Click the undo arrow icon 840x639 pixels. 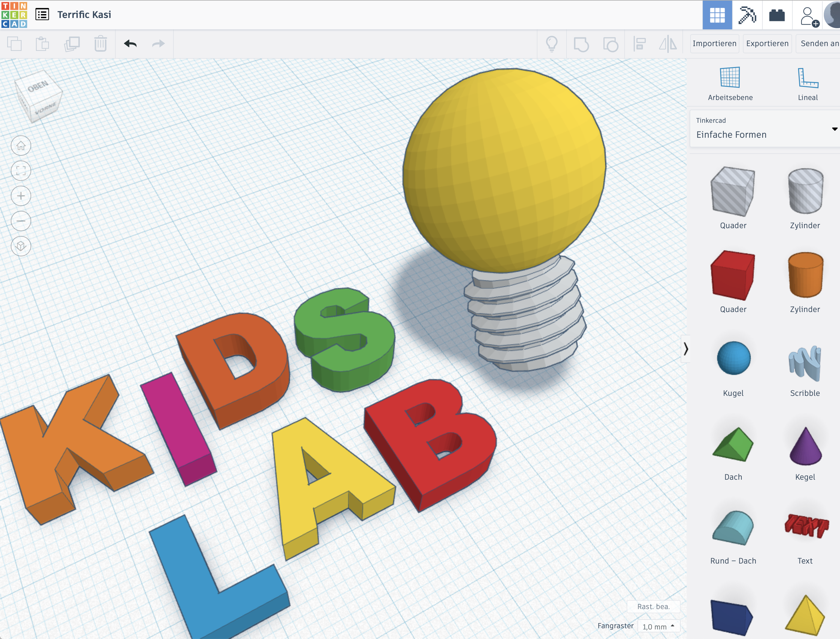[130, 44]
